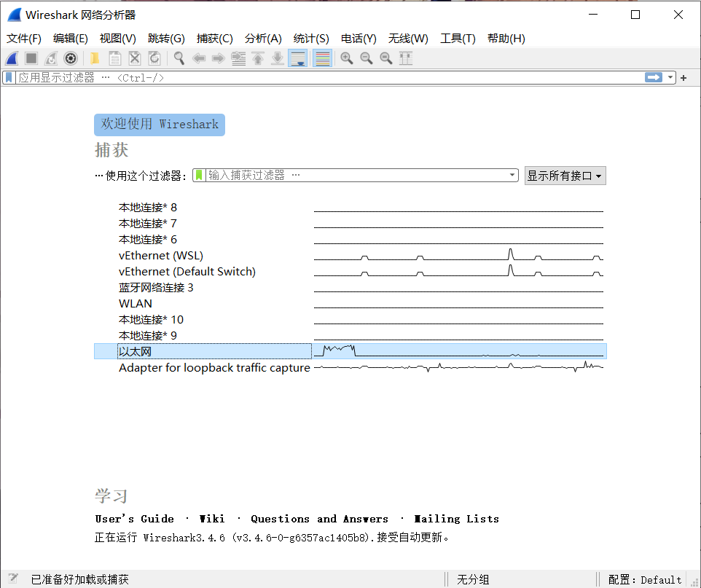The height and width of the screenshot is (588, 701).
Task: Click reload capture file icon
Action: [x=154, y=58]
